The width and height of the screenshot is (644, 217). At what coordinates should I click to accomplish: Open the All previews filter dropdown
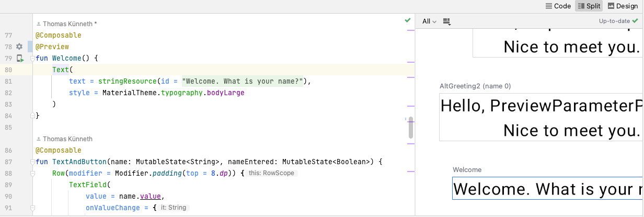tap(429, 21)
